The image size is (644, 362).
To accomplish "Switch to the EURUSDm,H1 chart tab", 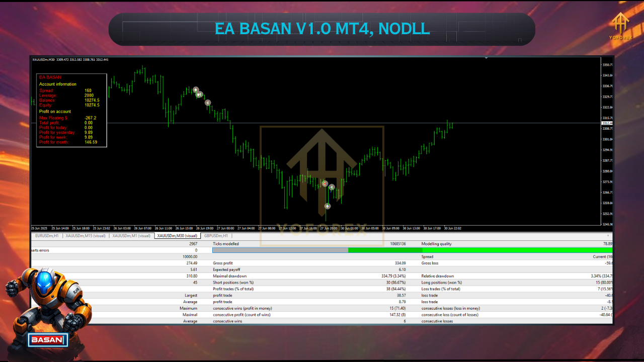I will (x=47, y=235).
